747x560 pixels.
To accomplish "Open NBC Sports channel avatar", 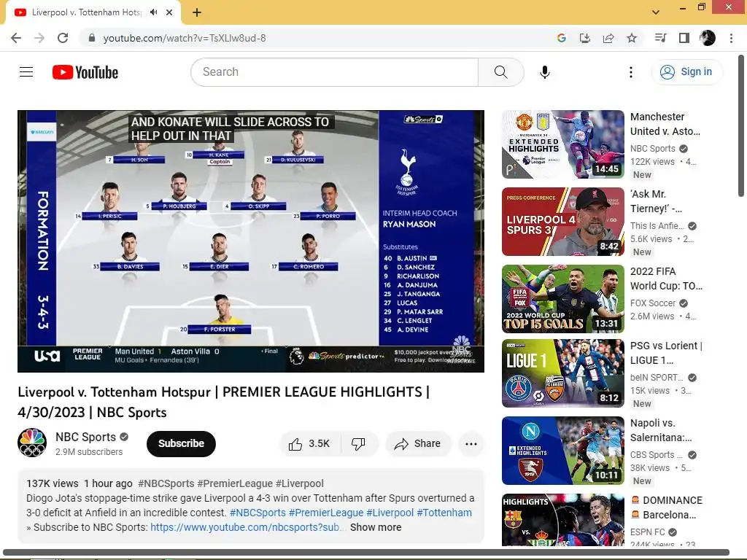I will point(32,443).
